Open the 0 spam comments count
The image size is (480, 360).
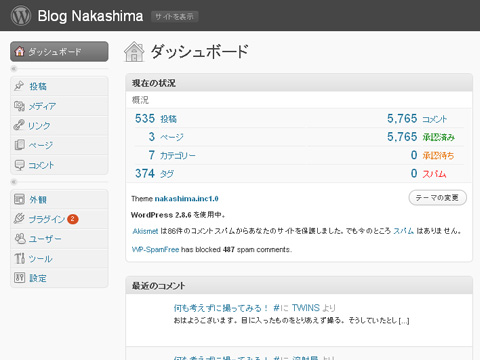(x=414, y=173)
